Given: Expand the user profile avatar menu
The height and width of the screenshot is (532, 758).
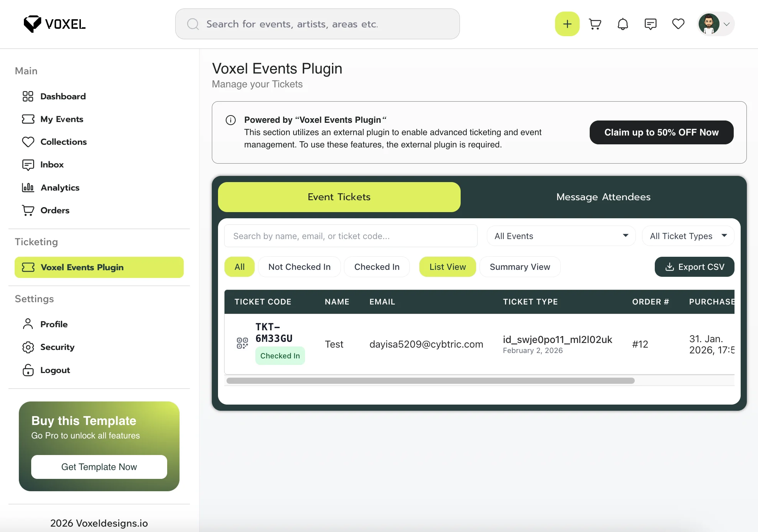Looking at the screenshot, I should pos(716,24).
